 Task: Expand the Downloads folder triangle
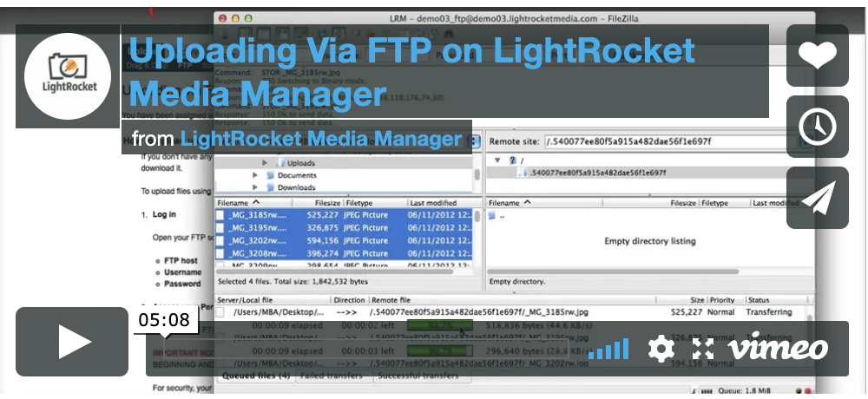click(x=255, y=187)
